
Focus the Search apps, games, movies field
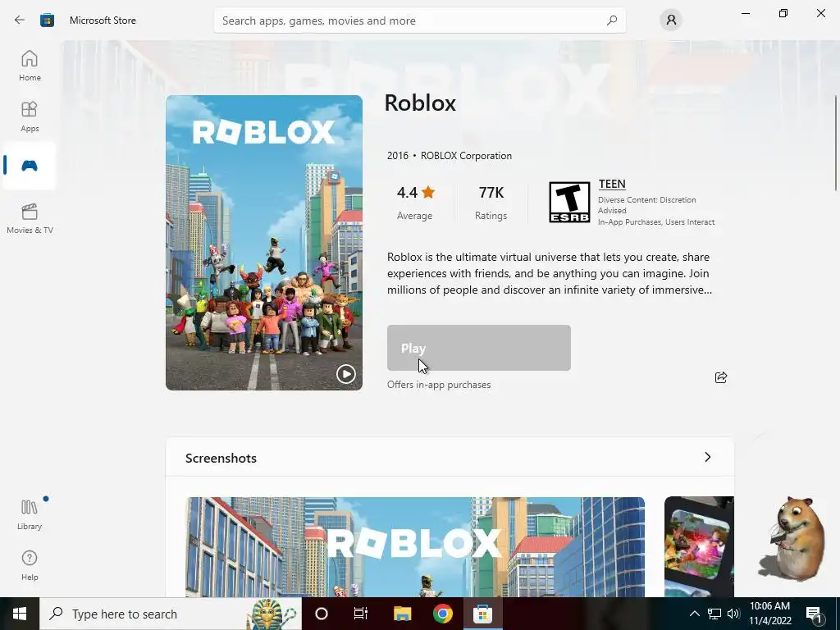[x=419, y=21]
